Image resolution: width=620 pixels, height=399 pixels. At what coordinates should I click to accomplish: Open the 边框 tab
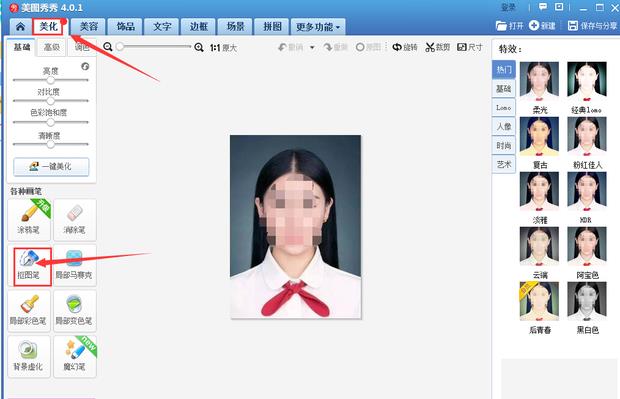[198, 26]
